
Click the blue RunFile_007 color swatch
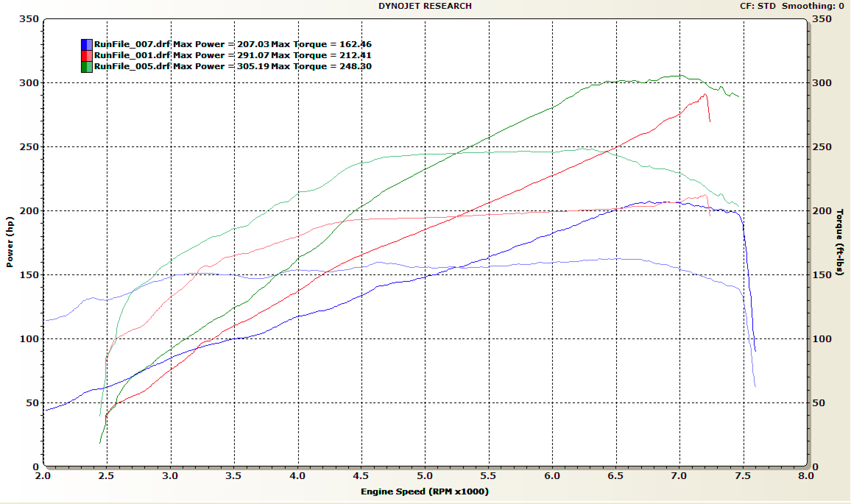click(86, 45)
